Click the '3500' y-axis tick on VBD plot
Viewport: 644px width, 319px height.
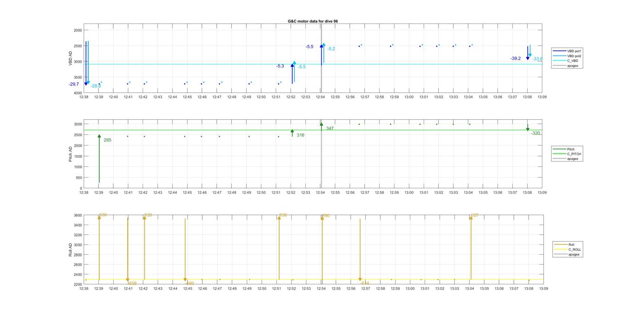(x=78, y=77)
